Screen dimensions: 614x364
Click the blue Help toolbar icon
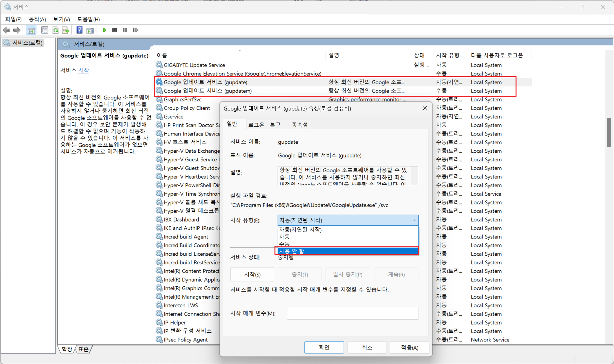coord(79,30)
